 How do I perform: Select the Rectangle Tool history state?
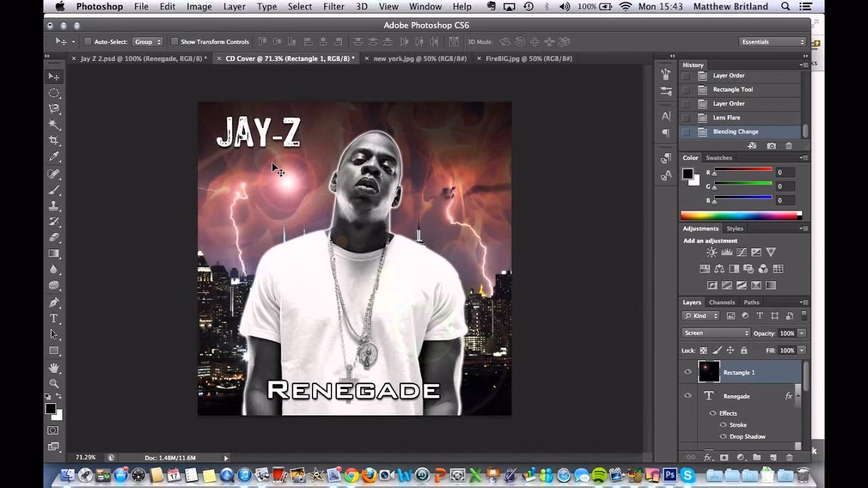click(x=741, y=89)
